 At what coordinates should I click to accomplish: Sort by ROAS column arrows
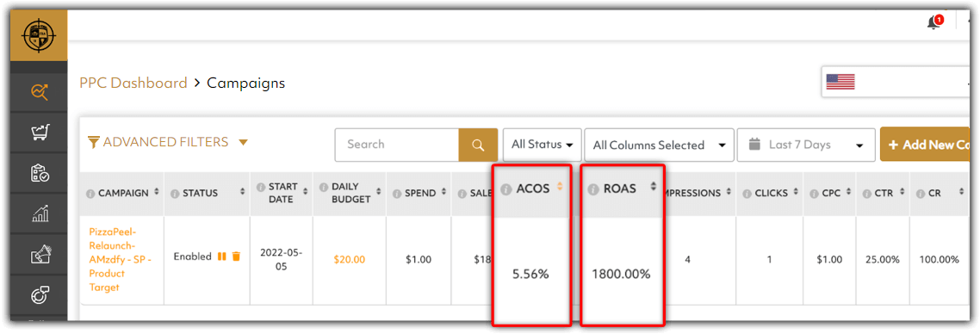coord(653,186)
